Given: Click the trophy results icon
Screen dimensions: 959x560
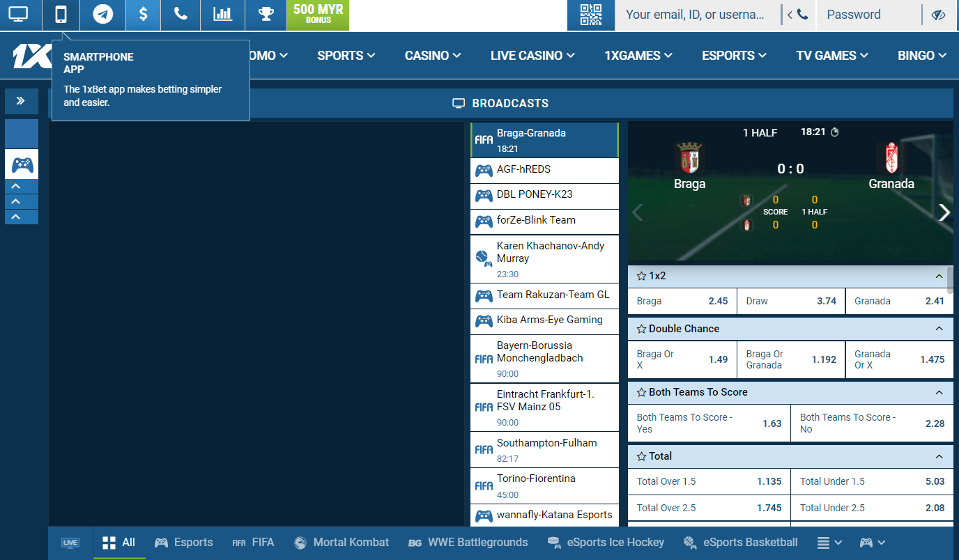Looking at the screenshot, I should point(266,14).
